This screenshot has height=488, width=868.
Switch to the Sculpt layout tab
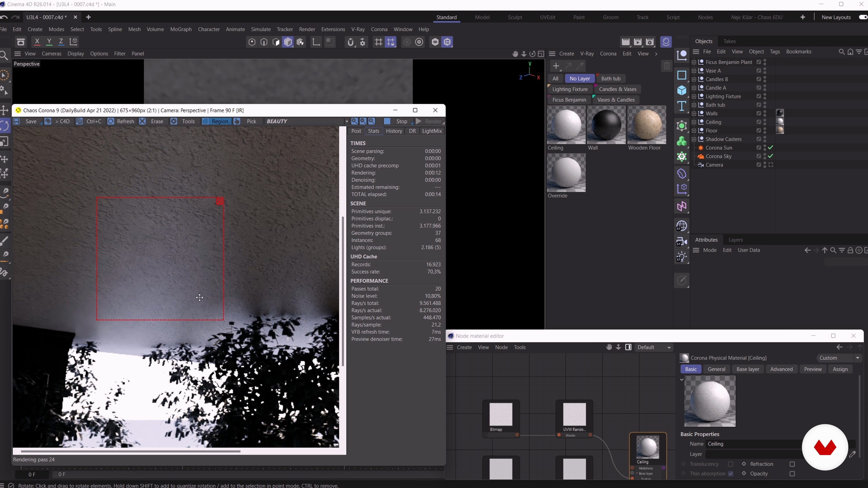click(x=515, y=18)
